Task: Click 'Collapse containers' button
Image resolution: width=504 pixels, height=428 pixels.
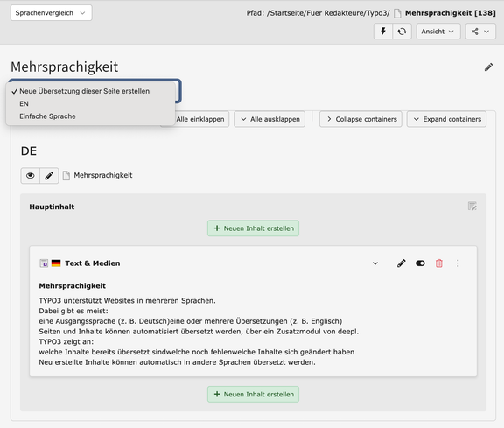Action: 360,119
